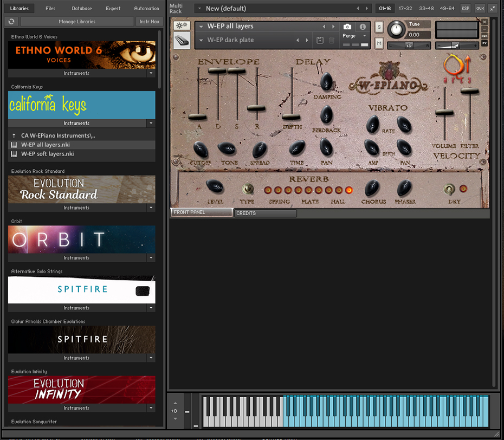
Task: Load next instrument next to W-EP all layers
Action: [333, 27]
